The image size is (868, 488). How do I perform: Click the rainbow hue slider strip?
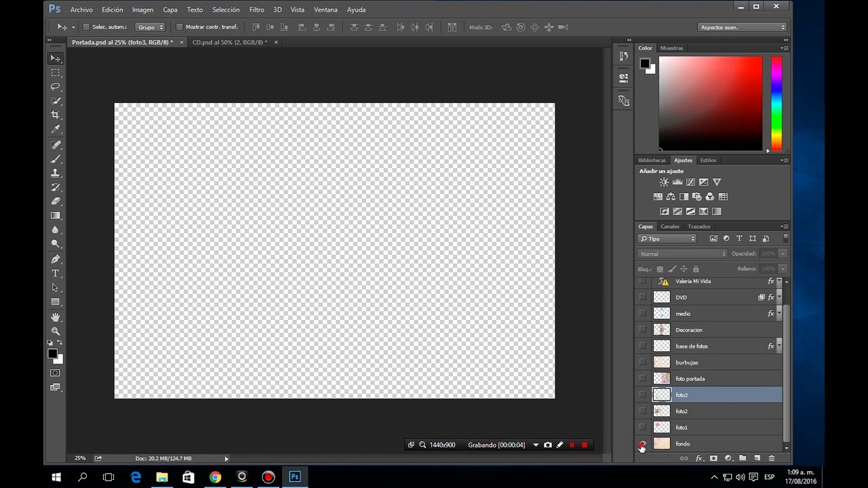(776, 103)
